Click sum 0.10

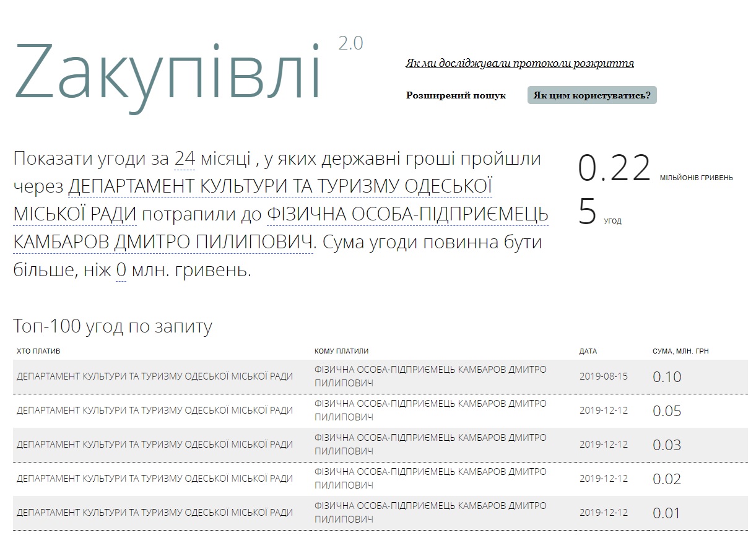pyautogui.click(x=667, y=376)
